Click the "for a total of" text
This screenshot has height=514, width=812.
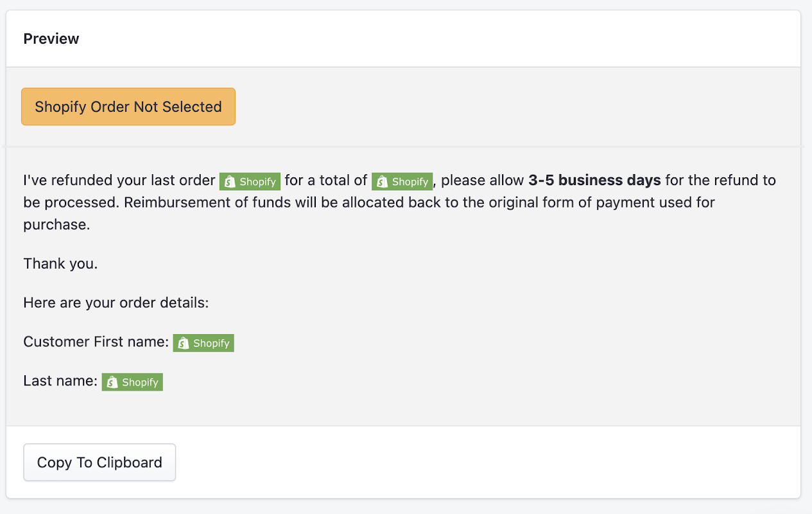326,181
